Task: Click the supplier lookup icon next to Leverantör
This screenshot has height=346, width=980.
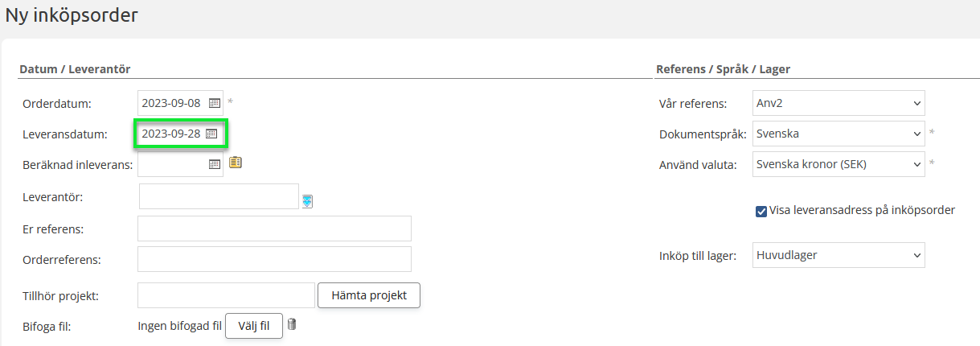Action: (x=307, y=201)
